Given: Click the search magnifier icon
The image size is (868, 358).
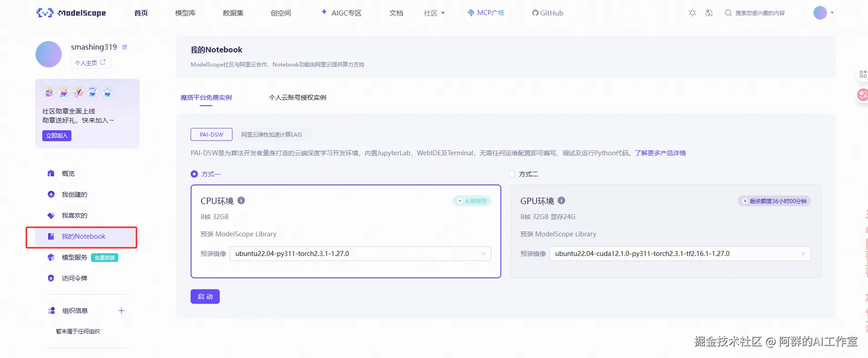Looking at the screenshot, I should [728, 13].
